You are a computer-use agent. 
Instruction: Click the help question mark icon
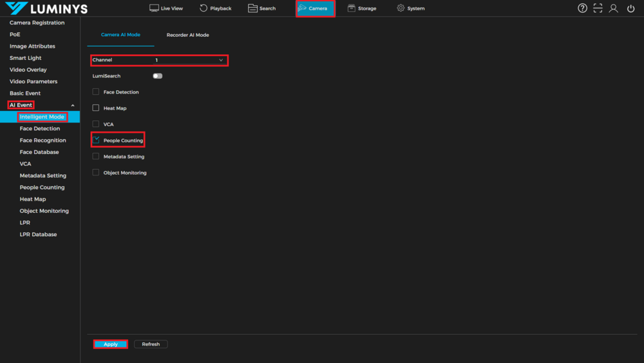click(x=582, y=8)
